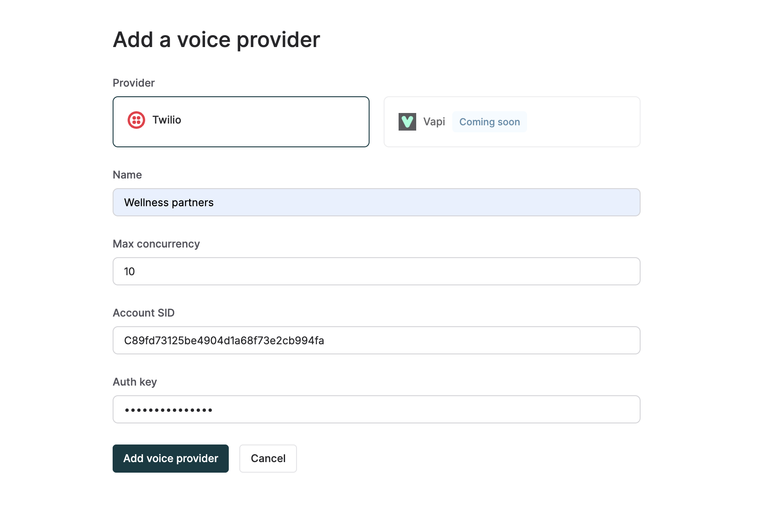
Task: Click the Twilio logo icon
Action: [136, 120]
